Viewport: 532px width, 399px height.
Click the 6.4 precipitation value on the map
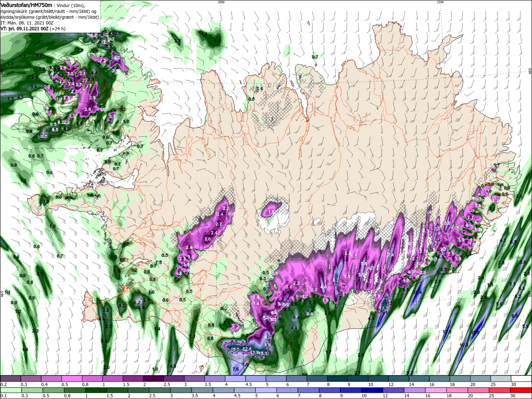(x=296, y=318)
